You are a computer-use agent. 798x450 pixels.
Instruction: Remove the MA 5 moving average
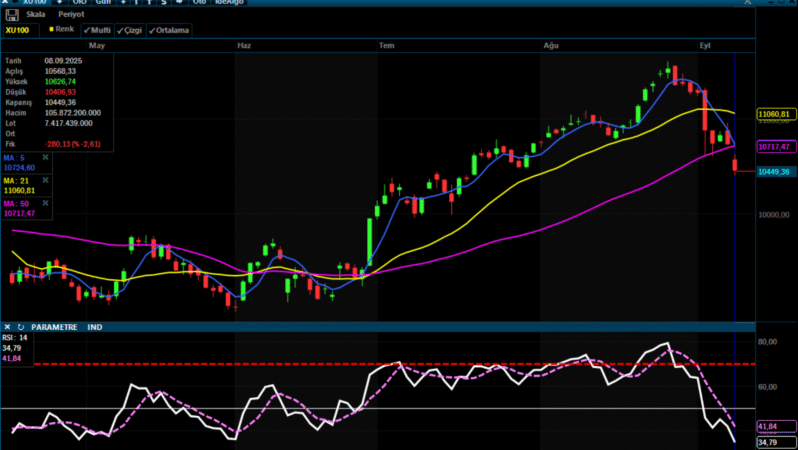tap(44, 158)
